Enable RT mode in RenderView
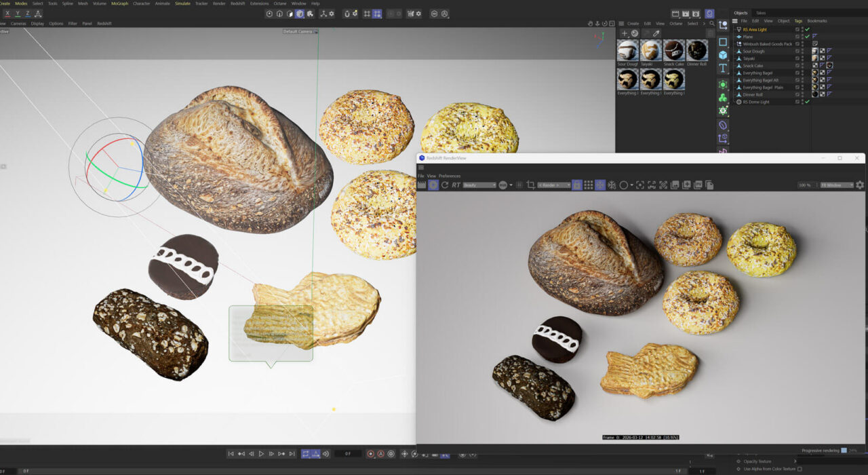The height and width of the screenshot is (475, 868). click(x=455, y=184)
